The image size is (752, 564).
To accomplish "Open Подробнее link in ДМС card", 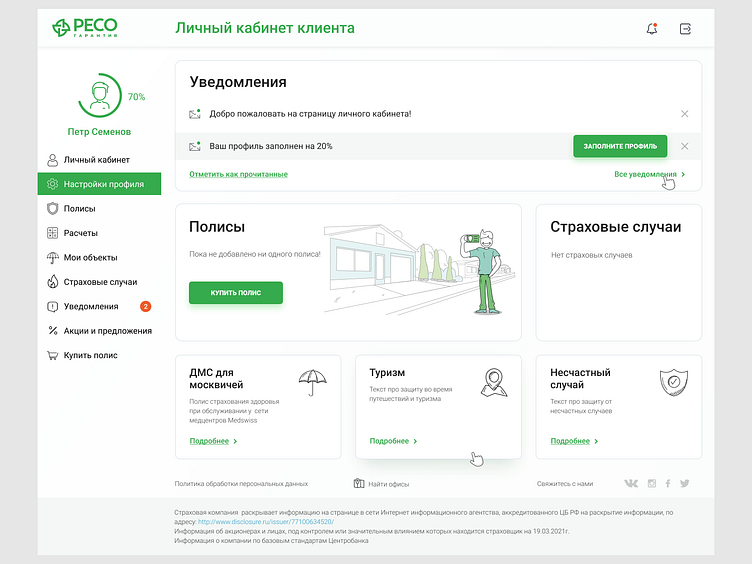I will (209, 441).
